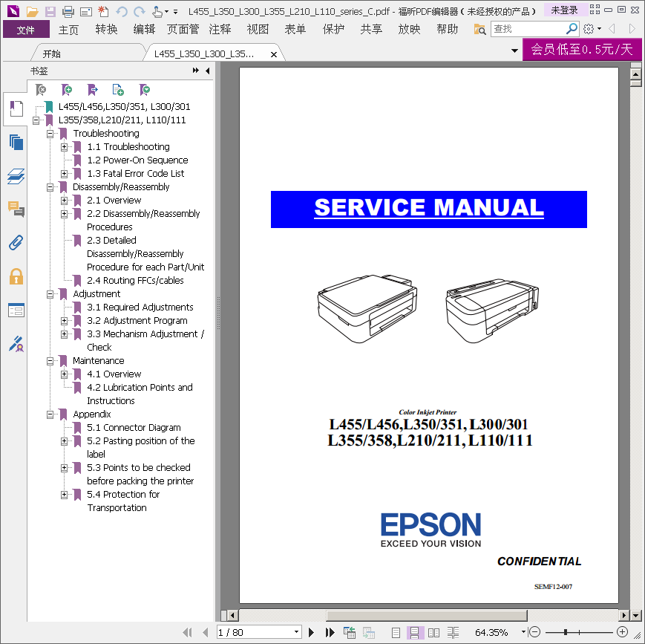Click the Save disk icon
Screen dimensions: 645x644
[50, 11]
